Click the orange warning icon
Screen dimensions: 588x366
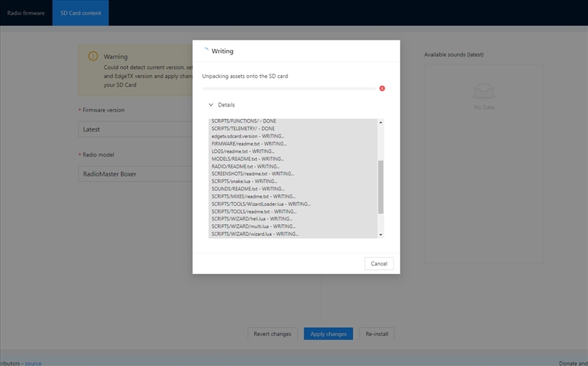pos(93,57)
